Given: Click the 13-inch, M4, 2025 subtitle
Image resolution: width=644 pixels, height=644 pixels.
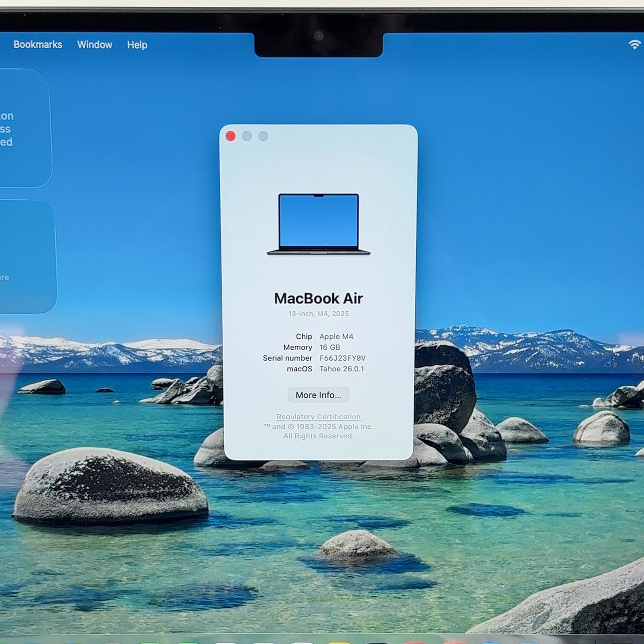Looking at the screenshot, I should [x=318, y=314].
